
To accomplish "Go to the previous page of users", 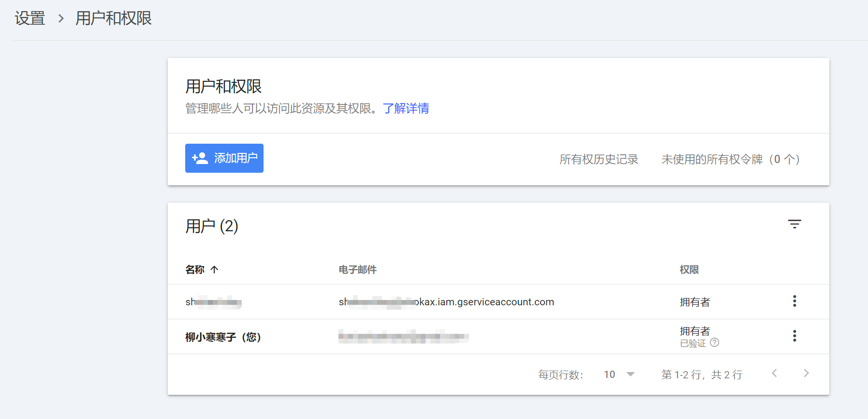I will (774, 374).
